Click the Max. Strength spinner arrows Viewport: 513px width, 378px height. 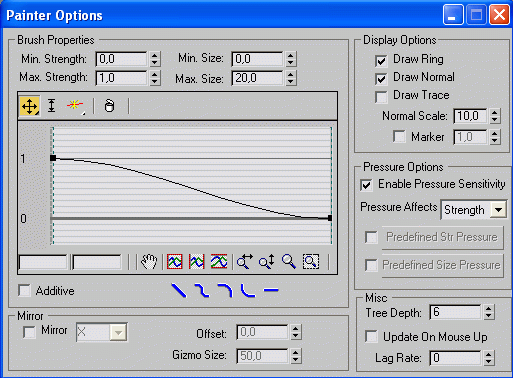[154, 78]
